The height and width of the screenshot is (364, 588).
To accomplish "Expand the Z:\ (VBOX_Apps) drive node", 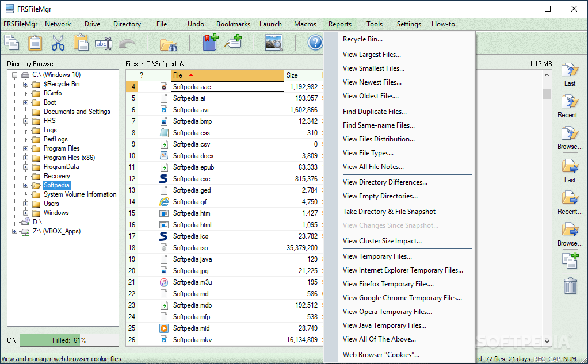I will pos(14,231).
